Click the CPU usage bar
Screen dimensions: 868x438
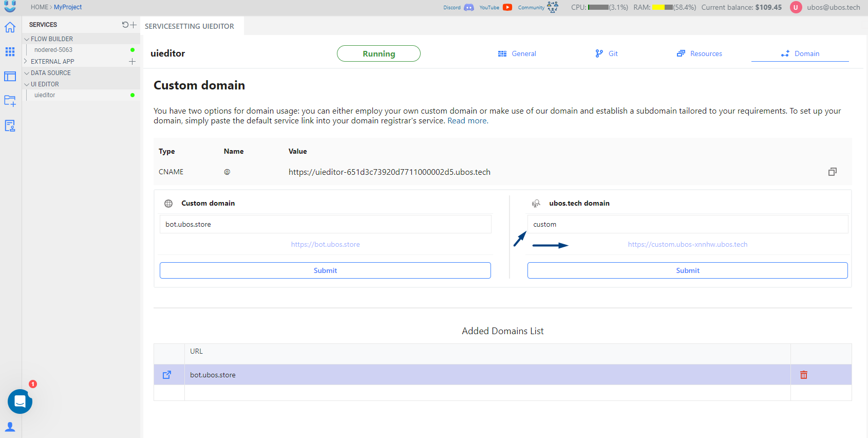pyautogui.click(x=598, y=7)
